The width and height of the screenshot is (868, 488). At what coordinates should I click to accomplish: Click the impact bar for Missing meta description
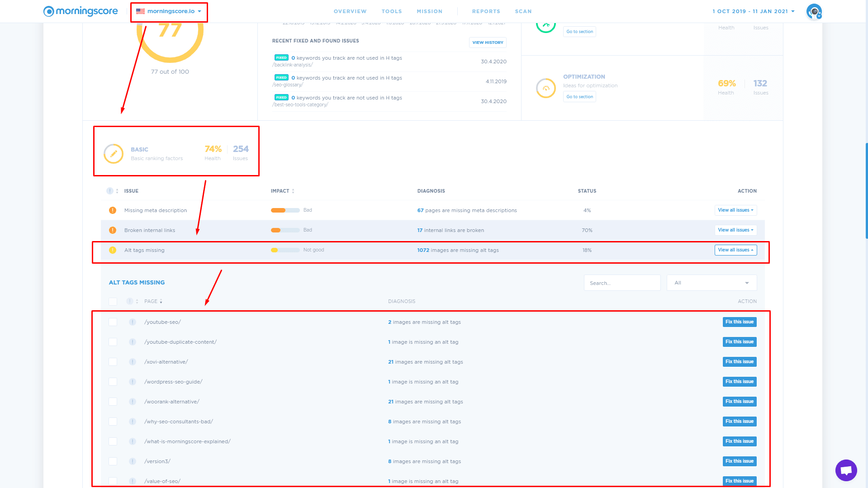[285, 210]
